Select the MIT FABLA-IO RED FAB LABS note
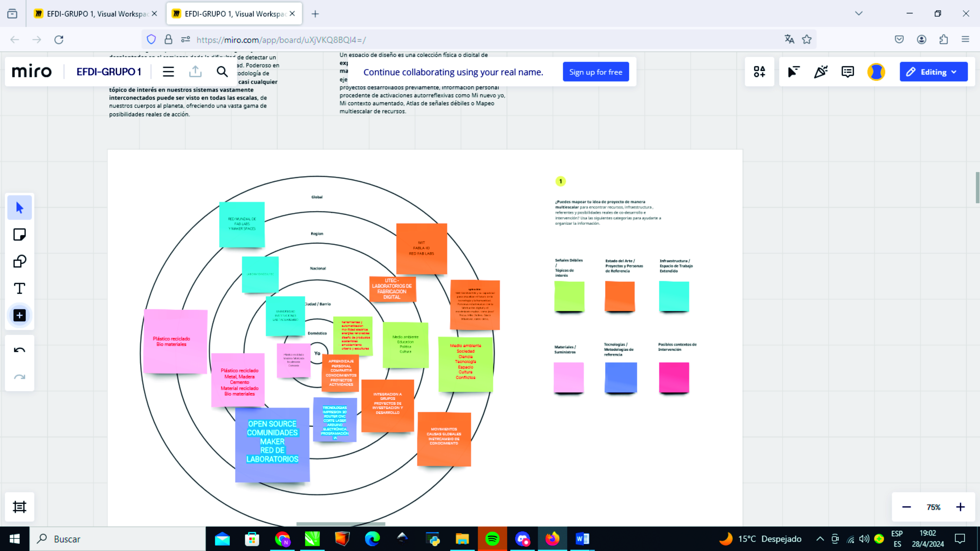Screen dimensions: 980x551 tap(421, 249)
